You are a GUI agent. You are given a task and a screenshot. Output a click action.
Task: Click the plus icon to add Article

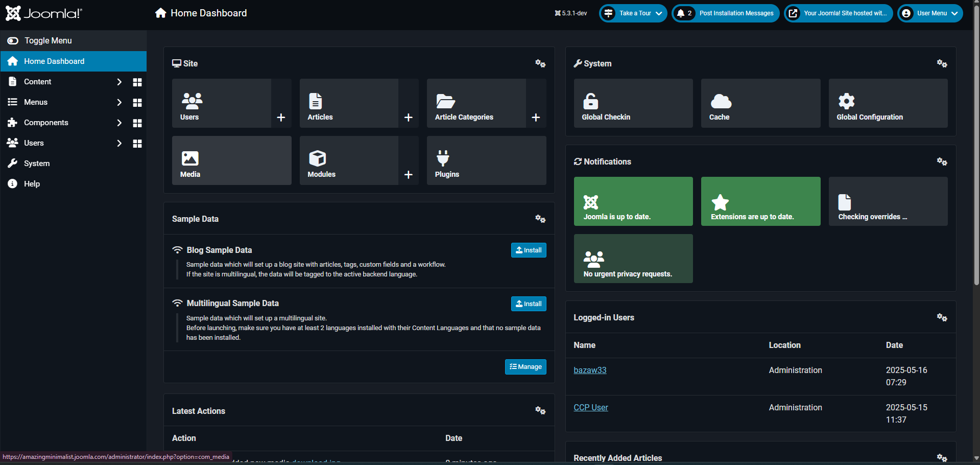pyautogui.click(x=408, y=118)
